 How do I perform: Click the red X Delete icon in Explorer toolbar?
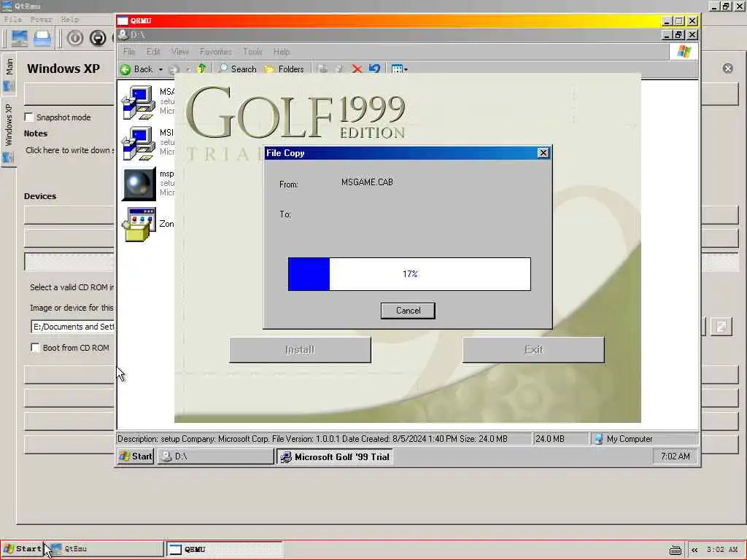(x=357, y=69)
